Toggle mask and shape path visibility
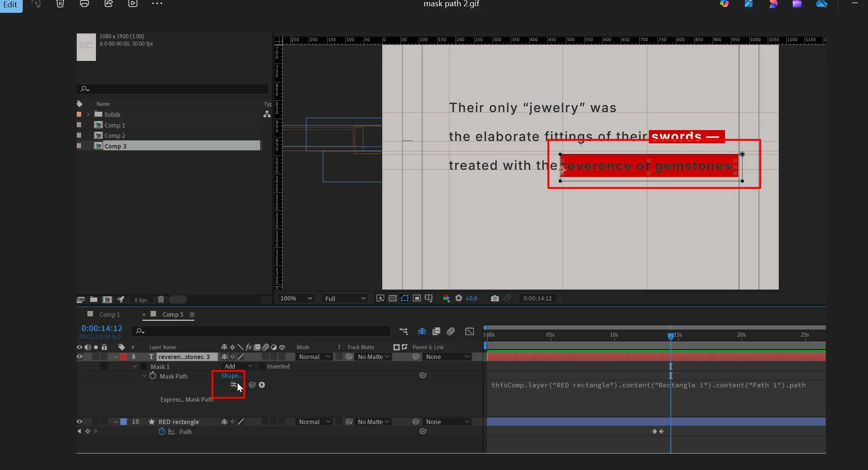 [404, 298]
